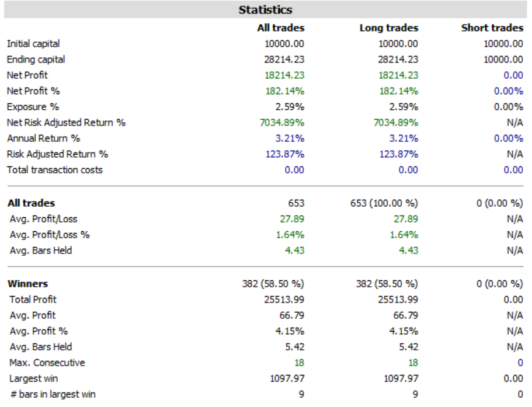The height and width of the screenshot is (407, 532).
Task: Click the Largest win row label
Action: pos(34,378)
